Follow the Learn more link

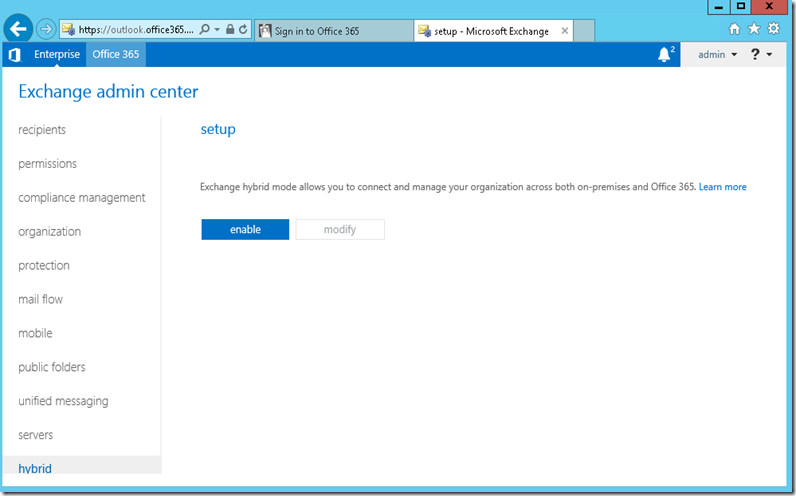[722, 187]
